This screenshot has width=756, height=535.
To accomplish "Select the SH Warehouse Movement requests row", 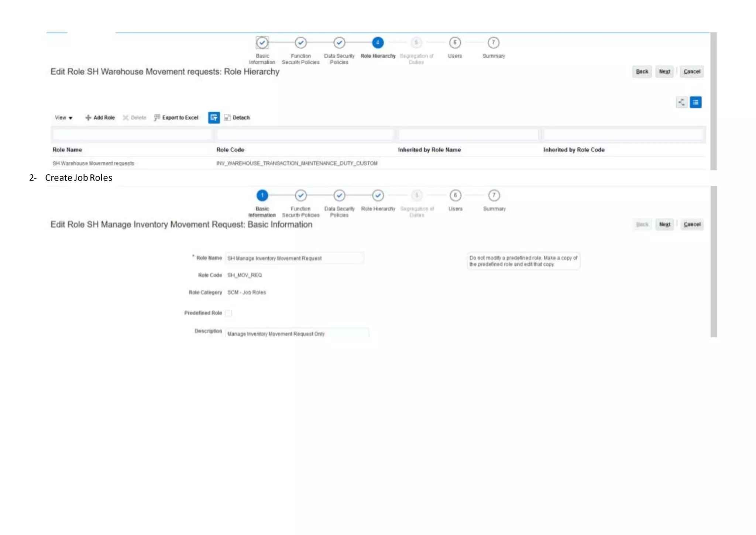I will tap(93, 163).
